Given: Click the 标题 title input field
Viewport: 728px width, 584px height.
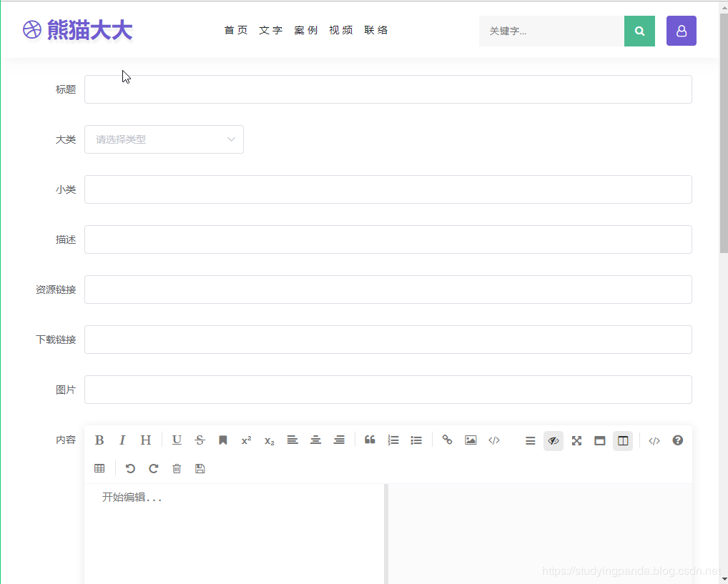Looking at the screenshot, I should click(x=388, y=89).
